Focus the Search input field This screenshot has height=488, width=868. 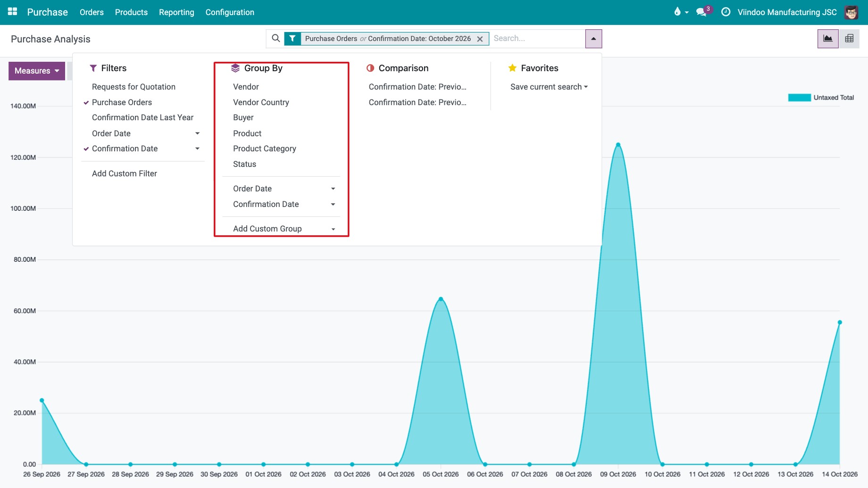click(537, 39)
